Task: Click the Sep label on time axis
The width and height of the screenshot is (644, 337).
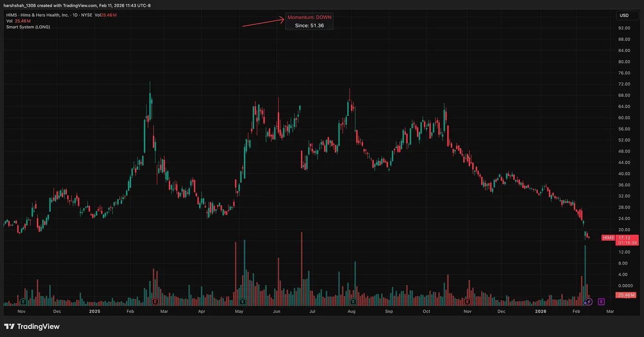Action: tap(389, 312)
